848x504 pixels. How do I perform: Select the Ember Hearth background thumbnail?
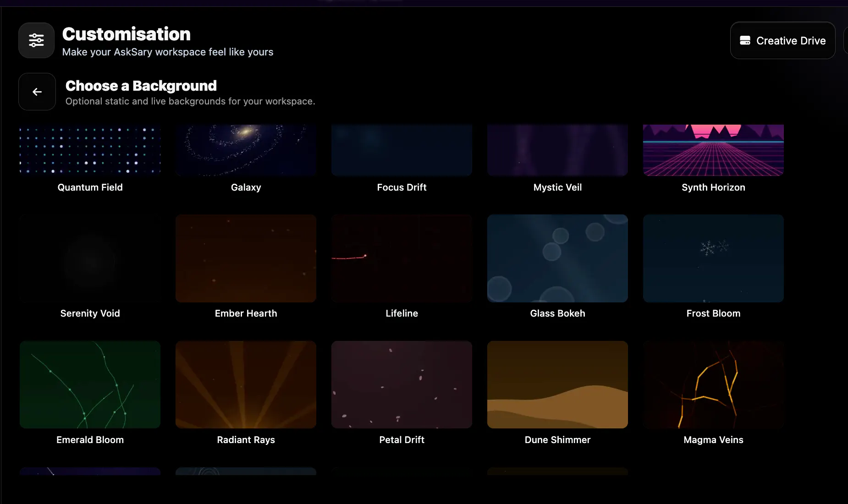coord(246,258)
